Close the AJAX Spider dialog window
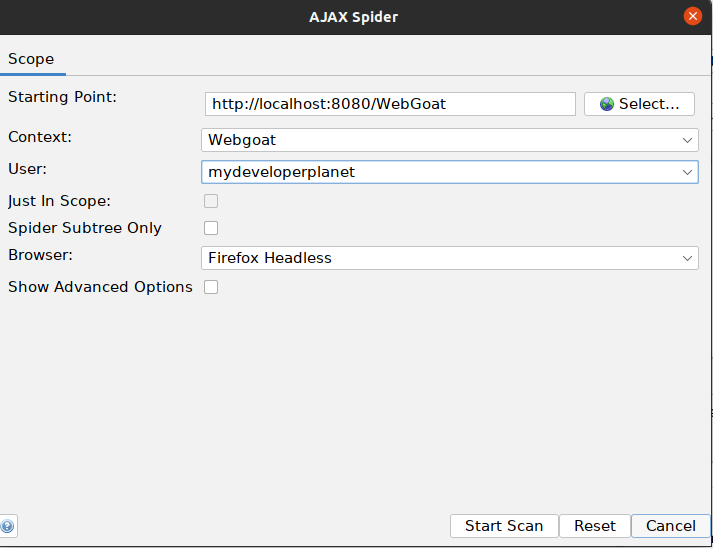Viewport: 713px width, 548px height. coord(692,16)
